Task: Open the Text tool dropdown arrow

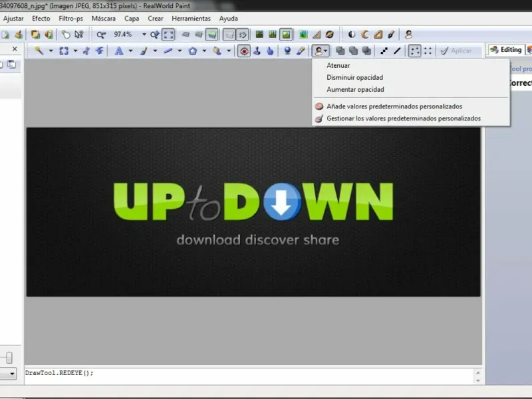Action: (130, 51)
